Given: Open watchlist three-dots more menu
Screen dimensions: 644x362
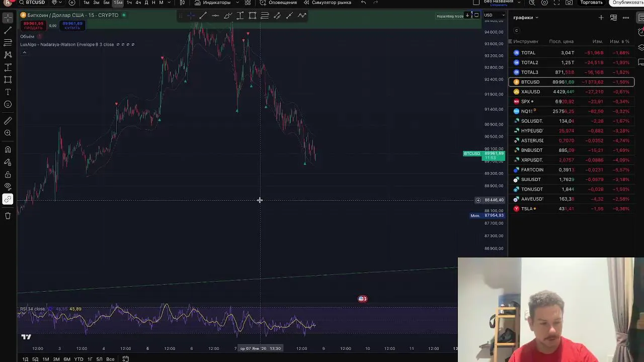Looking at the screenshot, I should tap(626, 18).
